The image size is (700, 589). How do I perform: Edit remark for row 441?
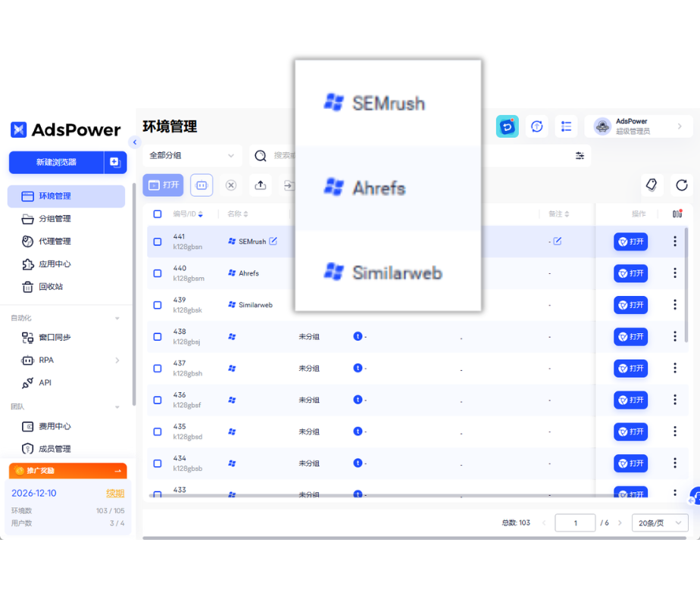pos(557,242)
